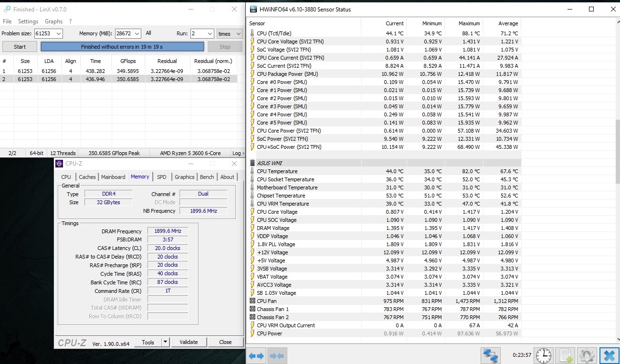Click the fan icon beside CPU Fan
620x364 pixels.
tap(252, 301)
